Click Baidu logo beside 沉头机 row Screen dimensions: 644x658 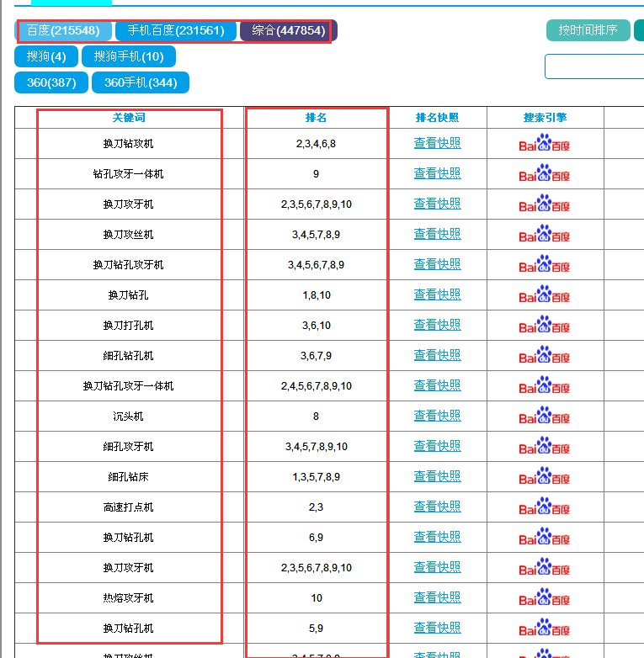[x=545, y=417]
